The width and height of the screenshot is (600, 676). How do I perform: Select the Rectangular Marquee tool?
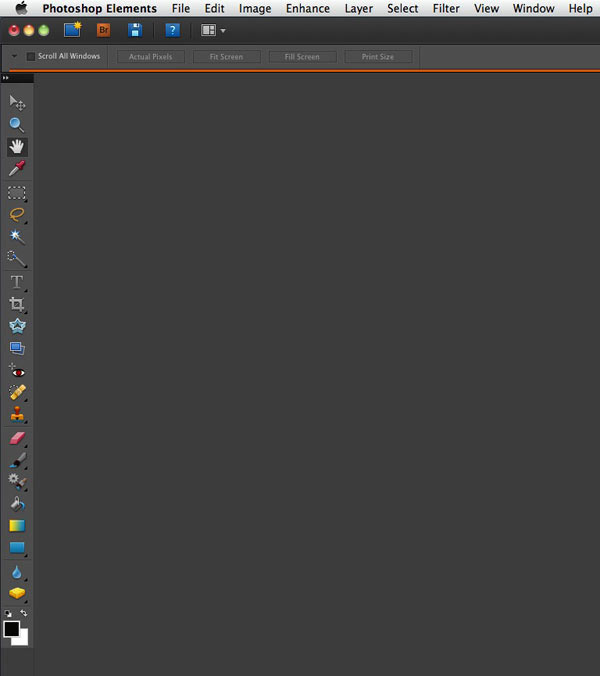17,193
